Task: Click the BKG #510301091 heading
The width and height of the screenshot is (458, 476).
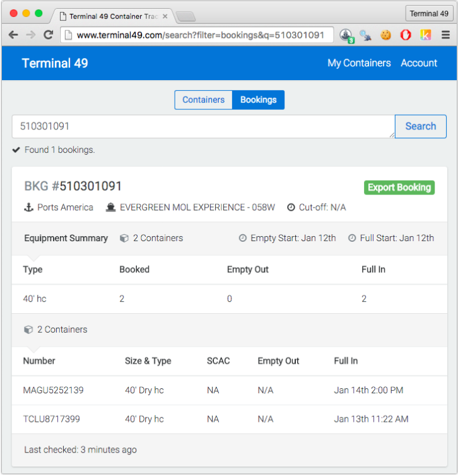Action: 73,186
